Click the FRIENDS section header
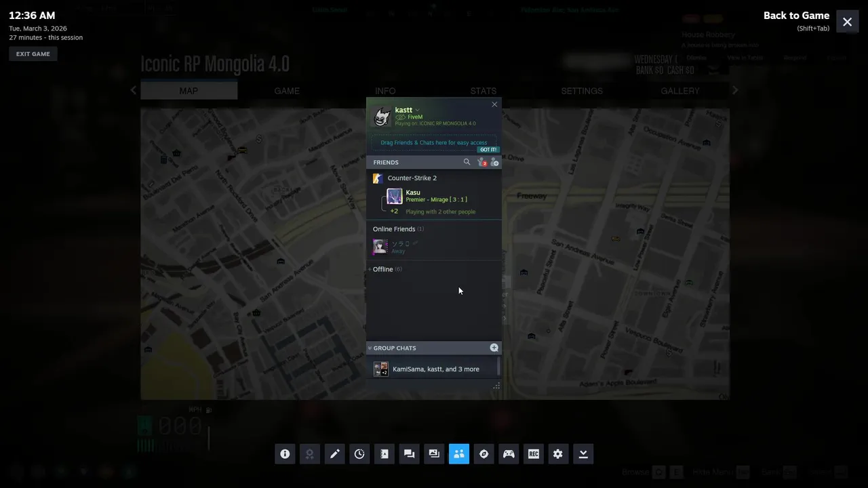Viewport: 868px width, 488px height. (386, 162)
